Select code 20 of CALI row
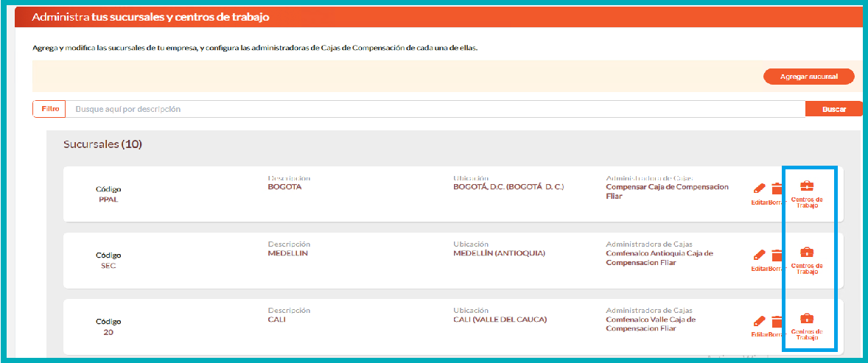 click(x=108, y=333)
